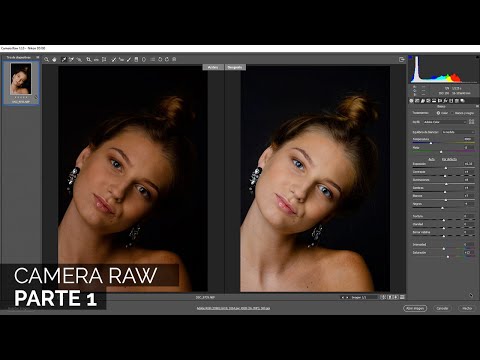
Task: Select the Color treatment radio button
Action: [438, 113]
